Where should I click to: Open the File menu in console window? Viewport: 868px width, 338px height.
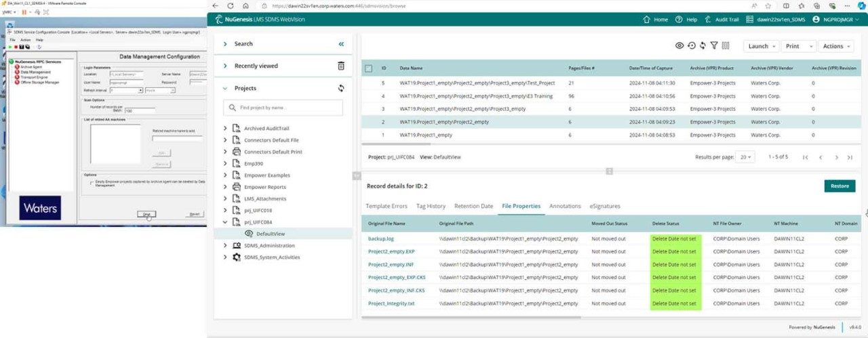[12, 40]
